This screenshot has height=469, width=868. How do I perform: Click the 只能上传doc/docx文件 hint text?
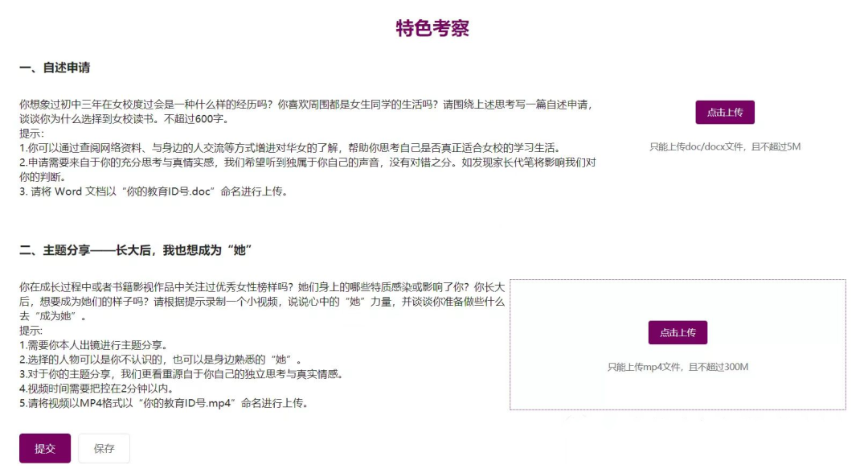[725, 147]
